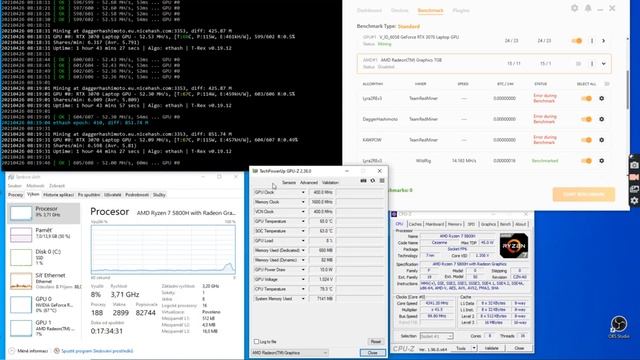640x360 pixels.
Task: Open the GPU-Z hamburger menu icon
Action: (x=382, y=180)
